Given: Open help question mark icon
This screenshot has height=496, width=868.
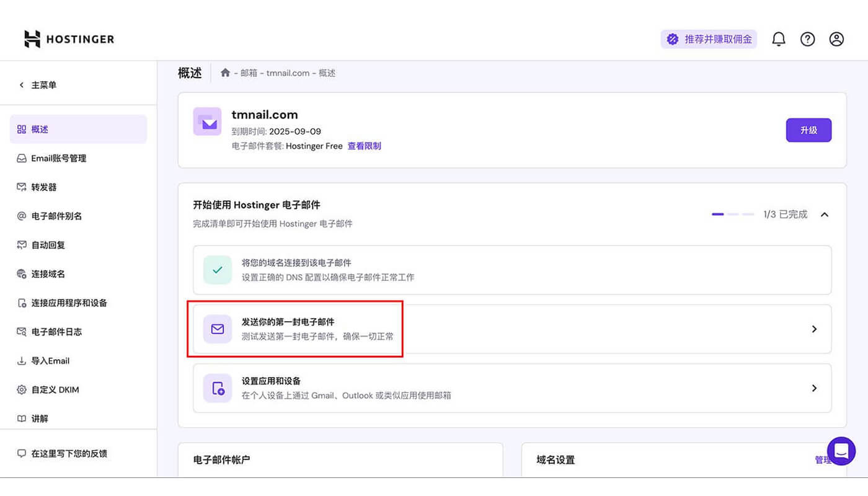Looking at the screenshot, I should (x=807, y=39).
